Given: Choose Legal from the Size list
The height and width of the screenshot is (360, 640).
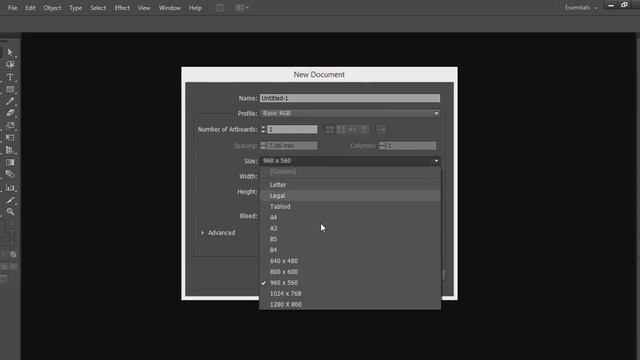Looking at the screenshot, I should tap(350, 196).
